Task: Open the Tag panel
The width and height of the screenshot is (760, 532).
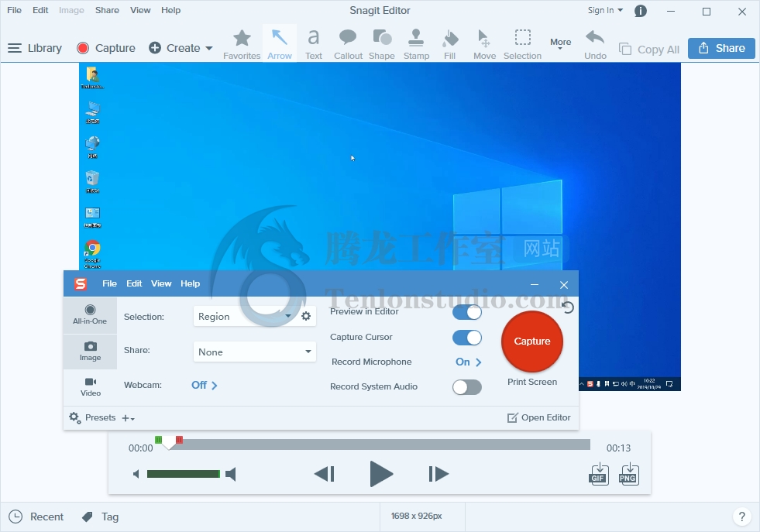Action: [101, 517]
